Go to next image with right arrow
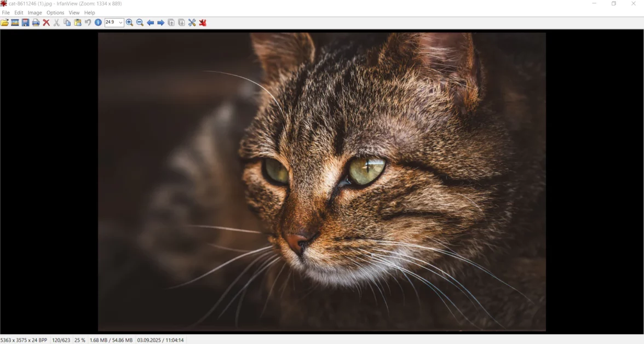This screenshot has height=344, width=644. 161,22
